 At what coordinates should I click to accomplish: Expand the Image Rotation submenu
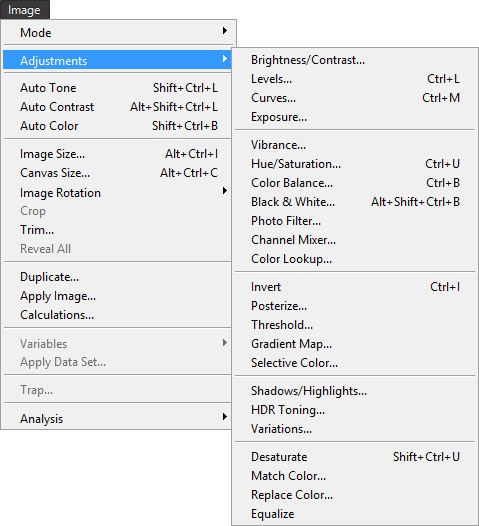coord(117,193)
